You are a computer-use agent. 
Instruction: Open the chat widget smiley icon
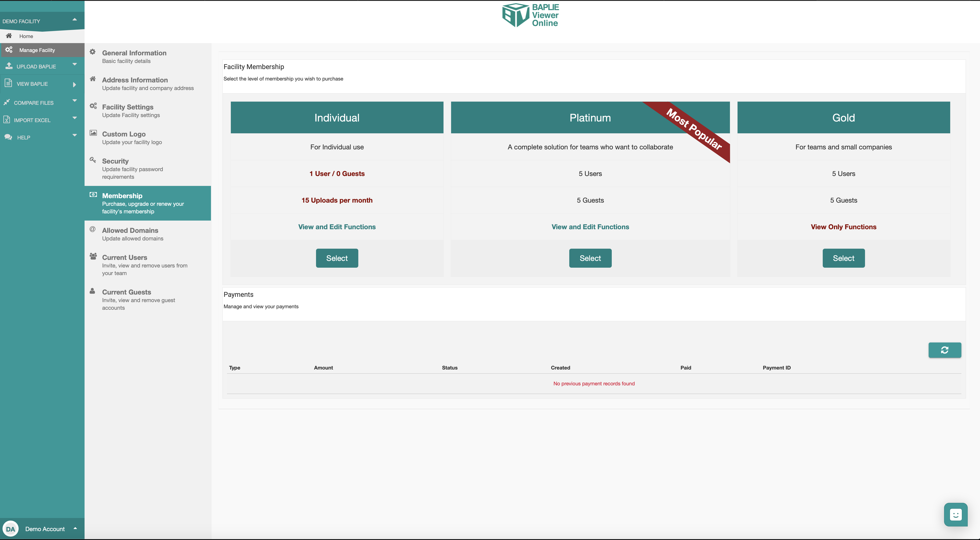tap(955, 514)
